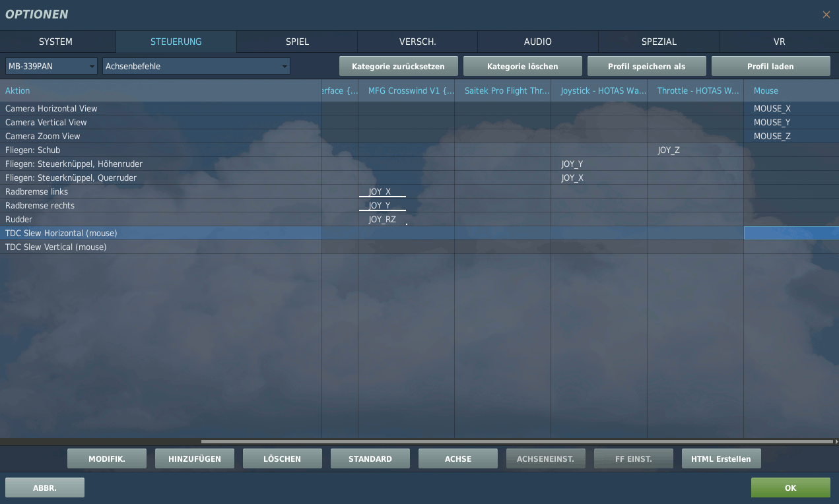Confirm with the green OK button
This screenshot has width=839, height=504.
(790, 488)
